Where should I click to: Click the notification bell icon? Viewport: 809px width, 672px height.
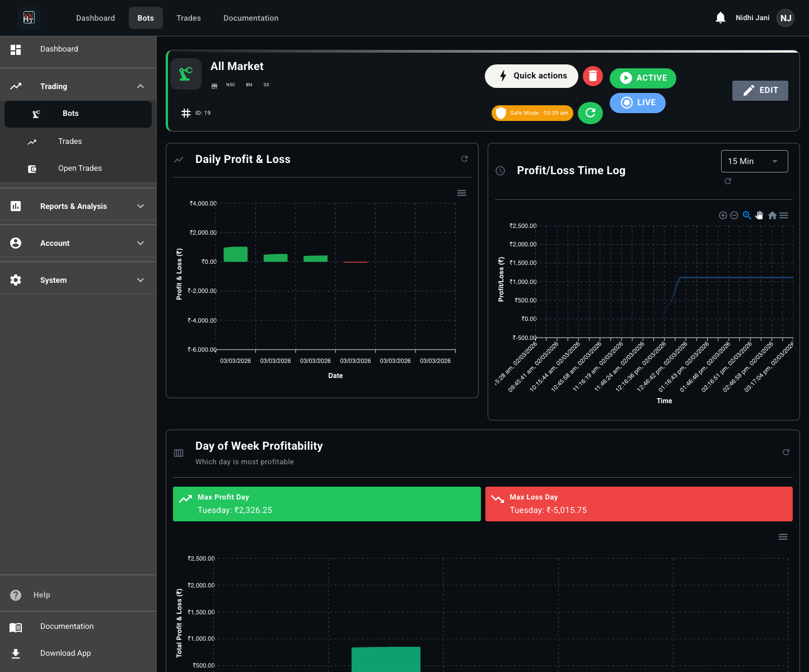point(720,18)
